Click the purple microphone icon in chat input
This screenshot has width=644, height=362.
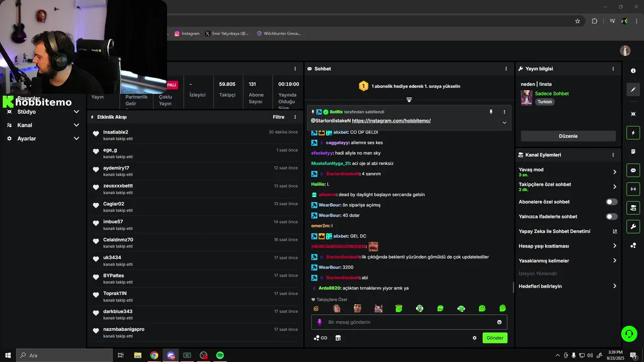coord(319,322)
